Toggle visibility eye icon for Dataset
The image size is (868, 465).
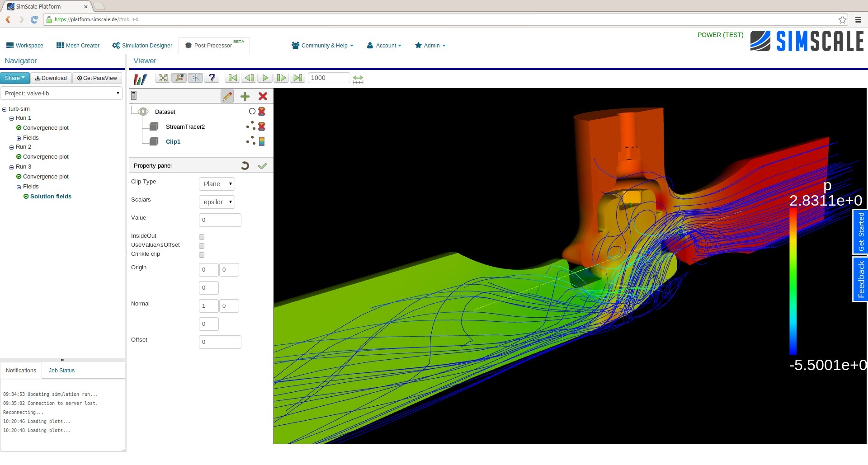[143, 112]
